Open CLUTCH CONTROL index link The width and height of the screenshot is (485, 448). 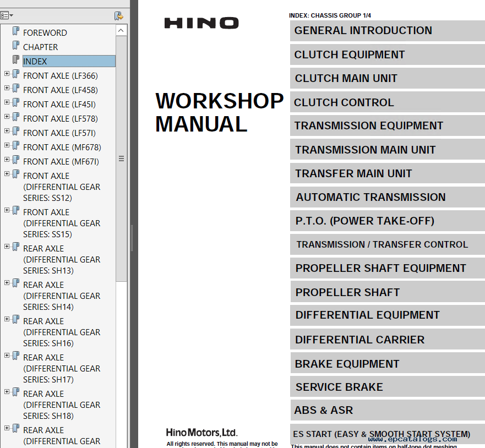point(387,102)
